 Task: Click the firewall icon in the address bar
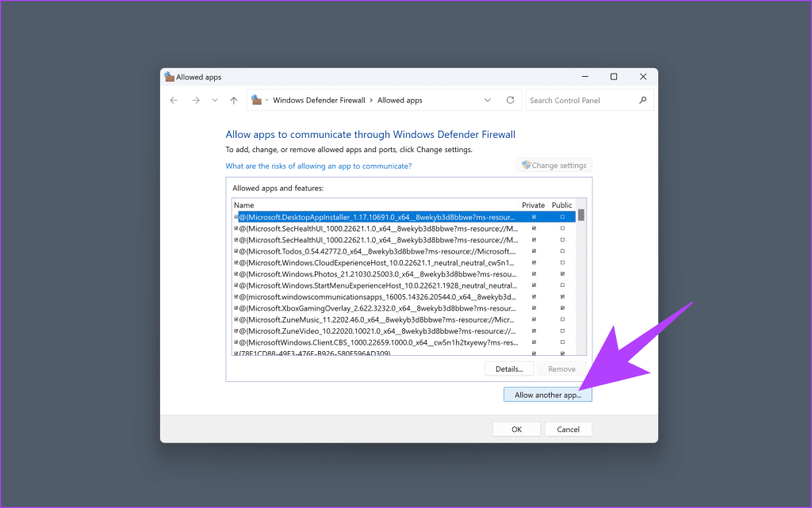256,100
